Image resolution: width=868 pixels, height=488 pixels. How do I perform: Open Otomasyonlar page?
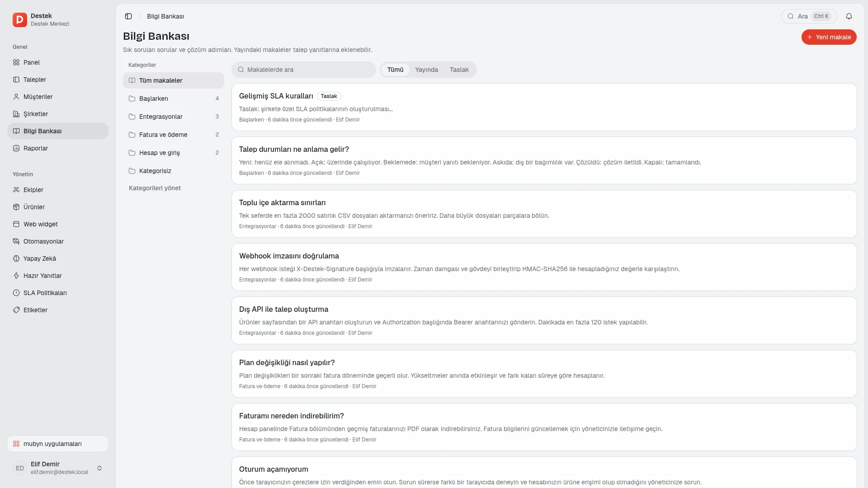click(58, 241)
